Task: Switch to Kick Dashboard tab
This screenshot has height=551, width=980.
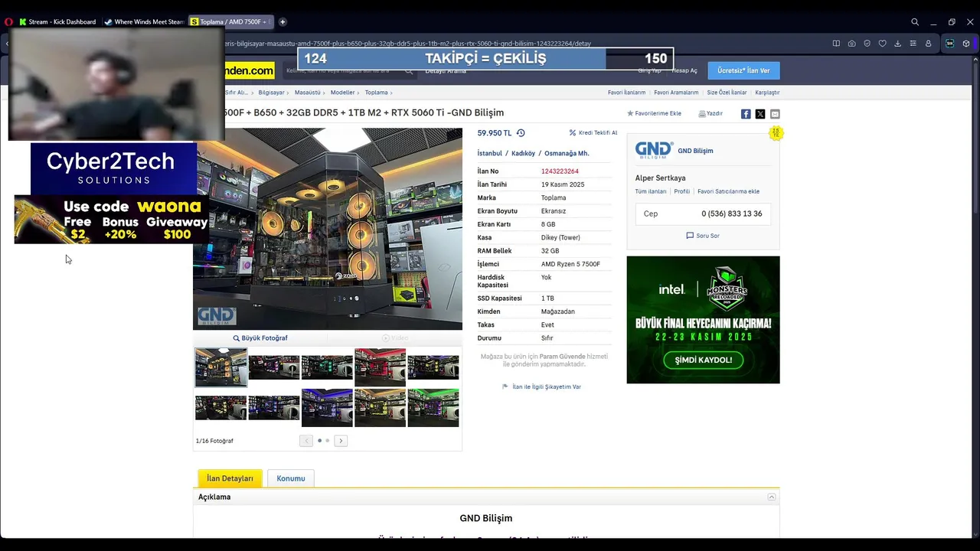Action: 58,22
